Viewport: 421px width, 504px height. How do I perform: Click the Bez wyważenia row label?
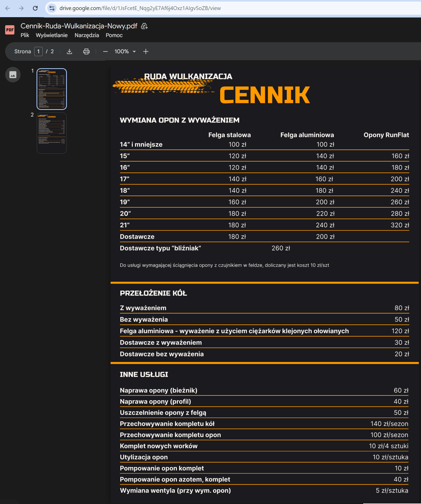pos(144,319)
